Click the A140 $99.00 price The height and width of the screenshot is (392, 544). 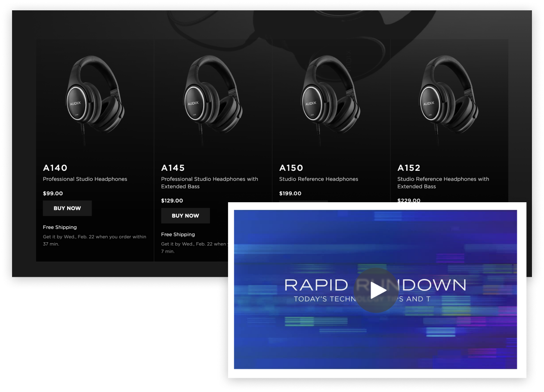pyautogui.click(x=53, y=194)
